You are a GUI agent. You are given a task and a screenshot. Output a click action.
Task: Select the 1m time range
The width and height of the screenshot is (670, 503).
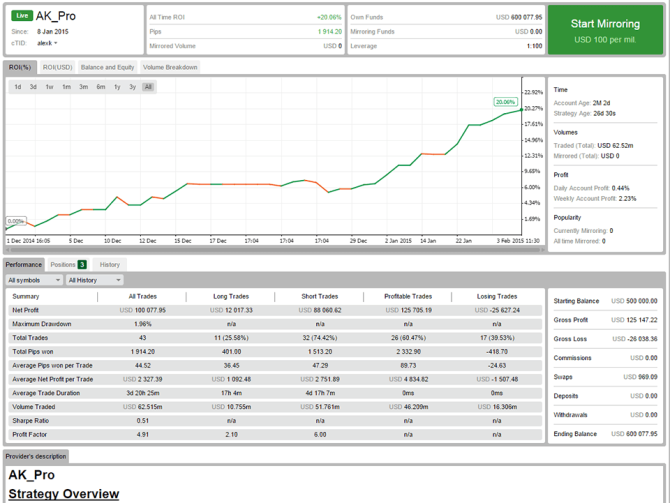pos(66,87)
